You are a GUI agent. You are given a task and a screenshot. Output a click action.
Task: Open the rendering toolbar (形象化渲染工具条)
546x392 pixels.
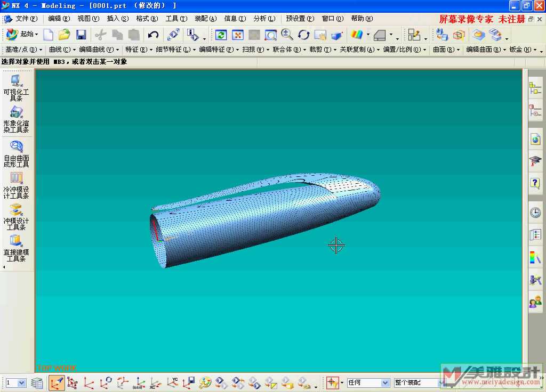[16, 119]
